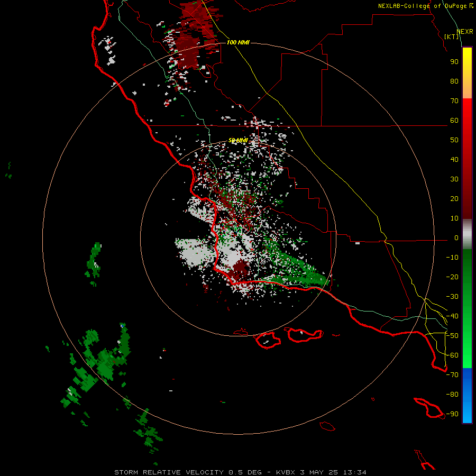The width and height of the screenshot is (476, 476).
Task: Click the gray zero-velocity band of the color bar
Action: [467, 234]
